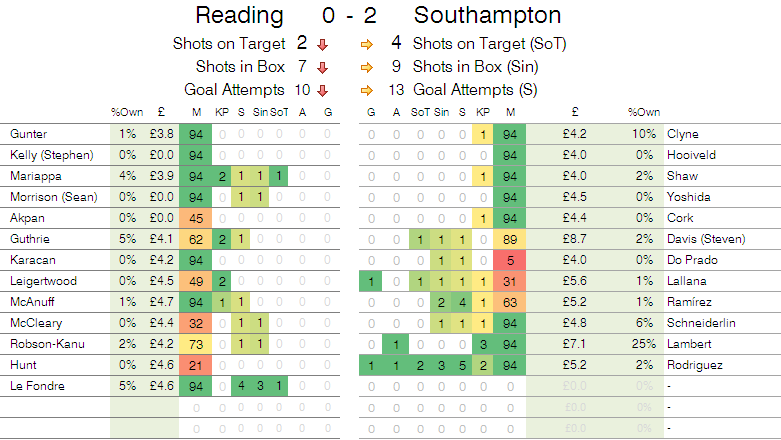This screenshot has height=440, width=781.
Task: Click Hunt's red minutes cell showing 21
Action: pos(196,365)
